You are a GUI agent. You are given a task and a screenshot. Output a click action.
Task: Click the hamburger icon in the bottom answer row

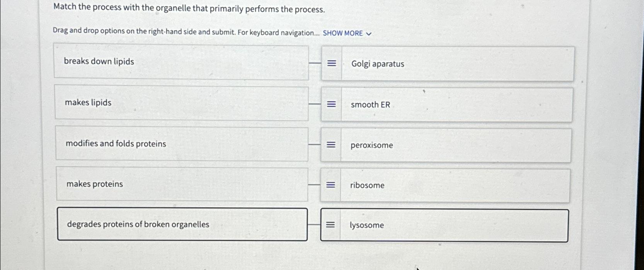pos(331,224)
